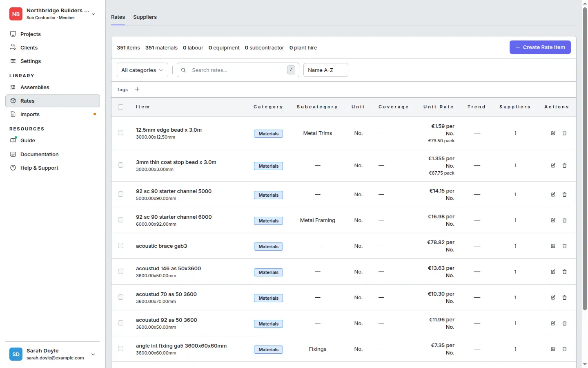Sort by the Item column header
588x368 pixels.
click(x=143, y=107)
